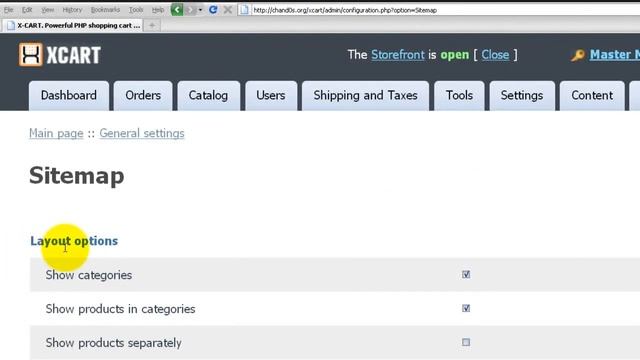This screenshot has width=640, height=360.
Task: Open the Users tab
Action: (x=271, y=96)
